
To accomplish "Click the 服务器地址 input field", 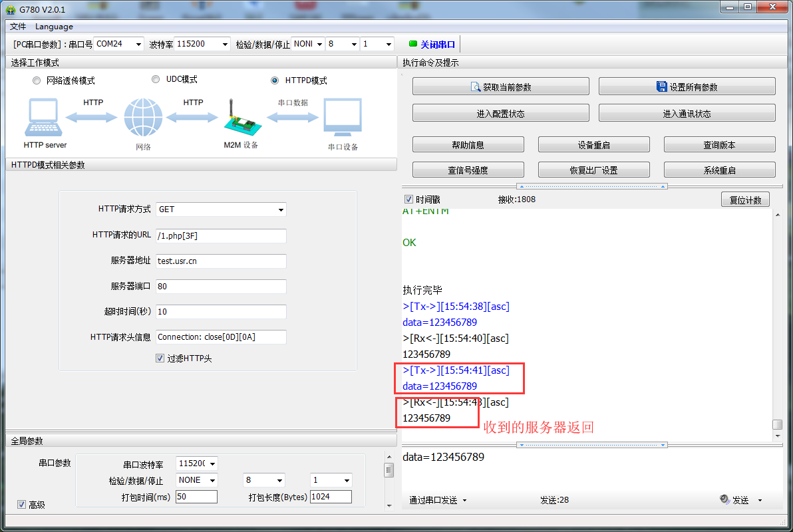I will [221, 261].
